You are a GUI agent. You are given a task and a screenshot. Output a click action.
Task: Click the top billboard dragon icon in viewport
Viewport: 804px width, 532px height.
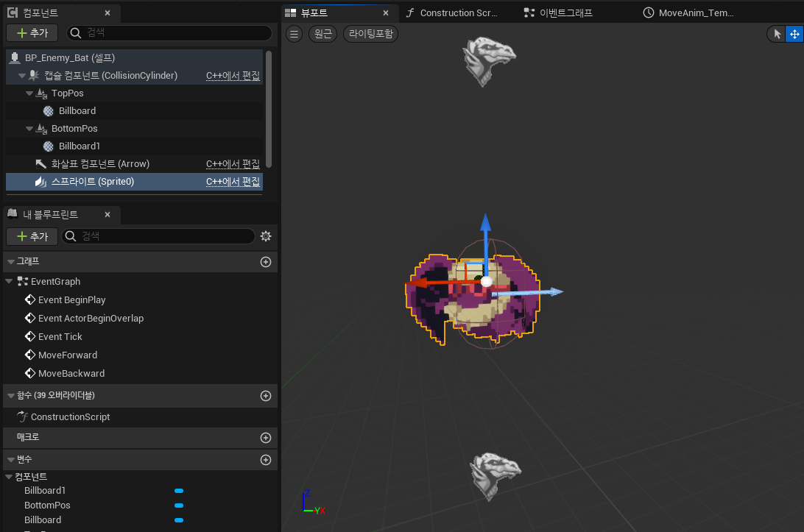[488, 60]
